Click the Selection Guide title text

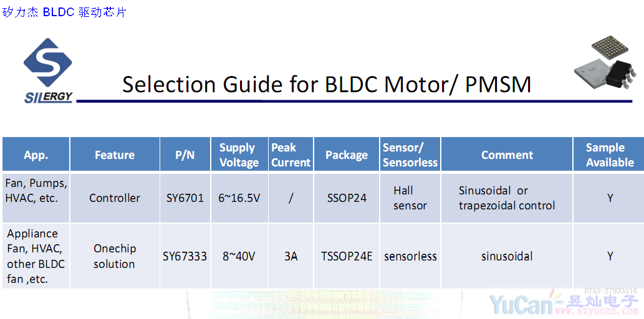[x=327, y=84]
